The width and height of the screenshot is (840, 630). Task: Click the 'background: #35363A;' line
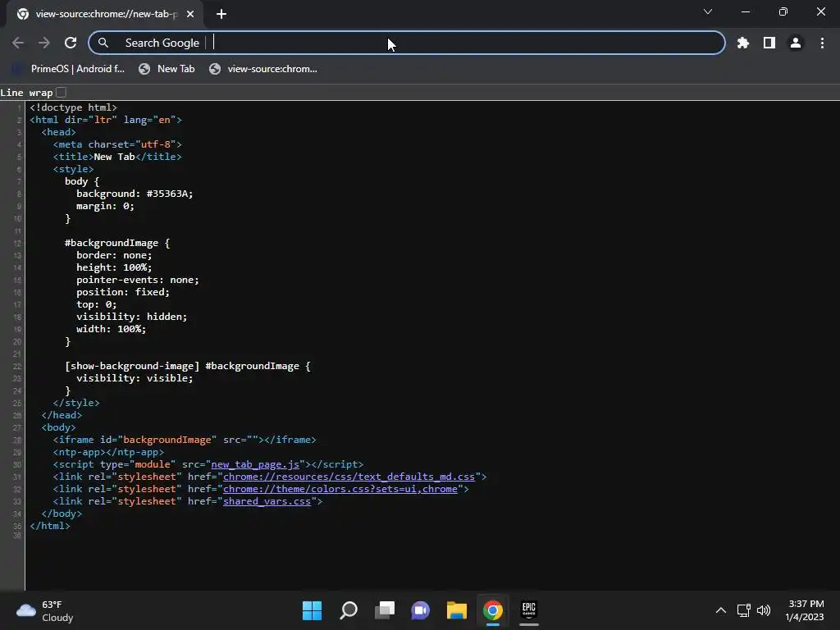pos(135,194)
